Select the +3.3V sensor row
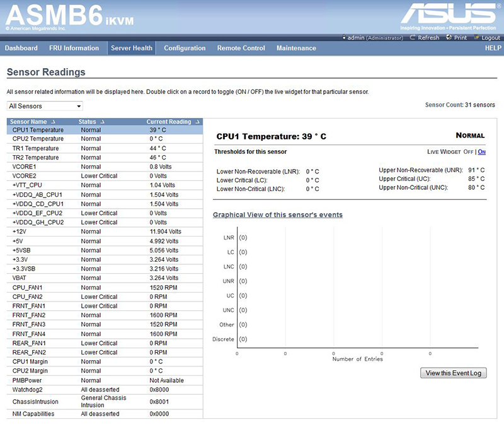The width and height of the screenshot is (504, 427). [x=105, y=259]
